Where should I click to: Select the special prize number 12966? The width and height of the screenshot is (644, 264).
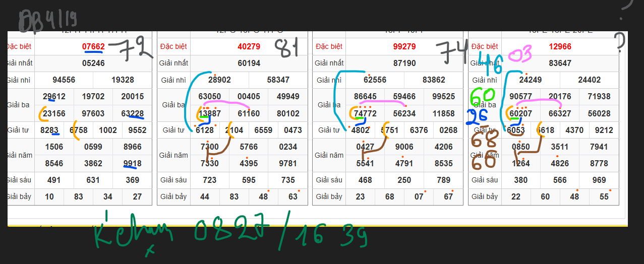tap(560, 47)
